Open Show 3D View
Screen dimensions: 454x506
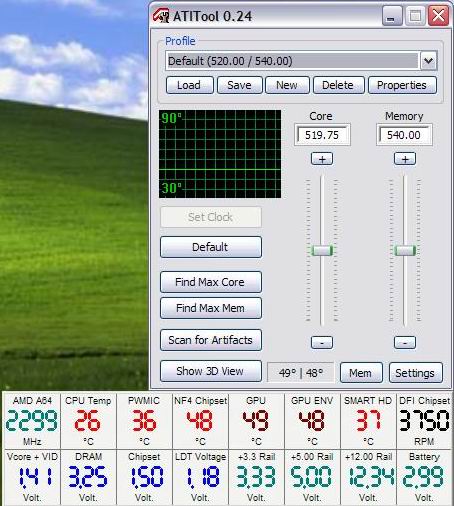(211, 371)
